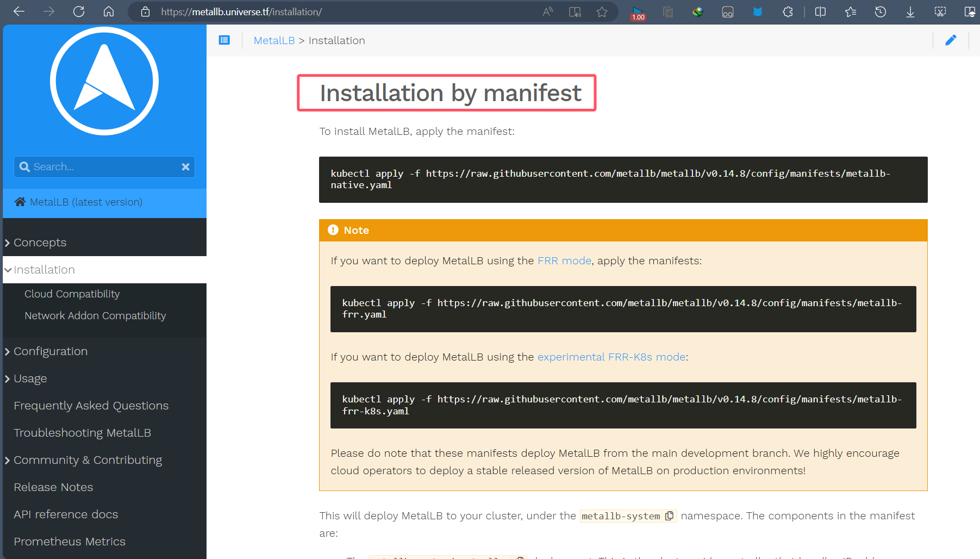Click the gray pages extension icon

click(668, 11)
